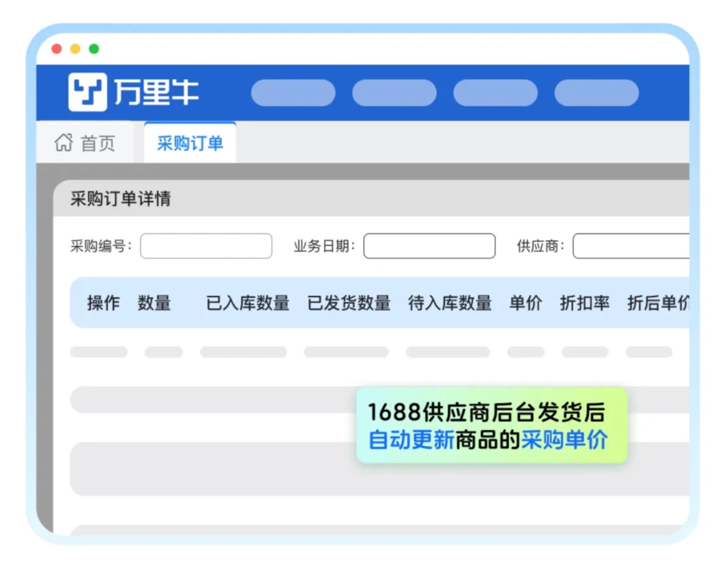Select the 已发货数量 column header
728x566 pixels.
click(349, 303)
